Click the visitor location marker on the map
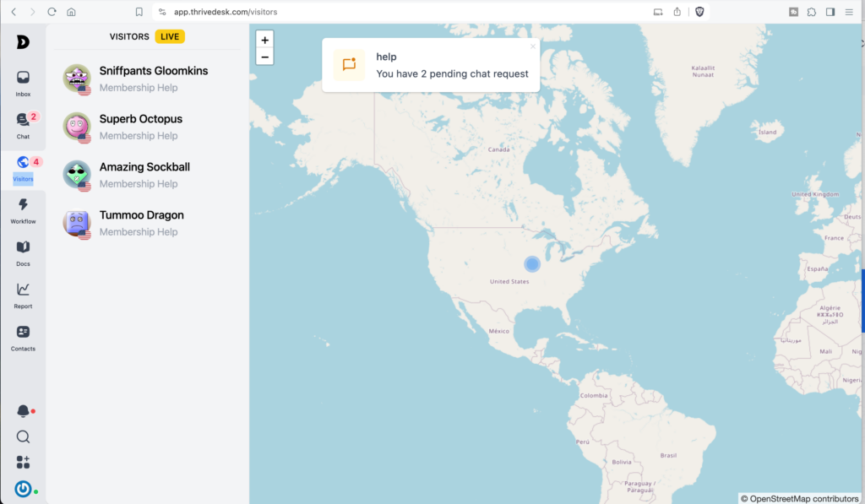Image resolution: width=865 pixels, height=504 pixels. pos(531,264)
